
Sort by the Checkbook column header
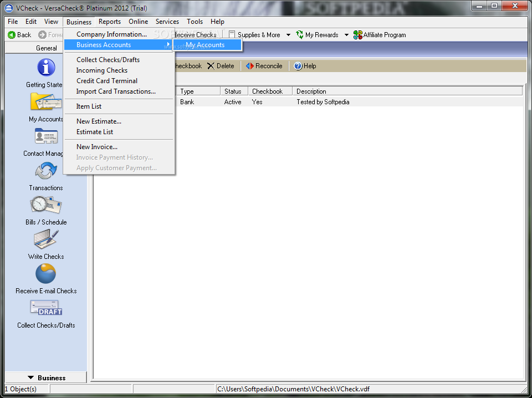tap(270, 91)
